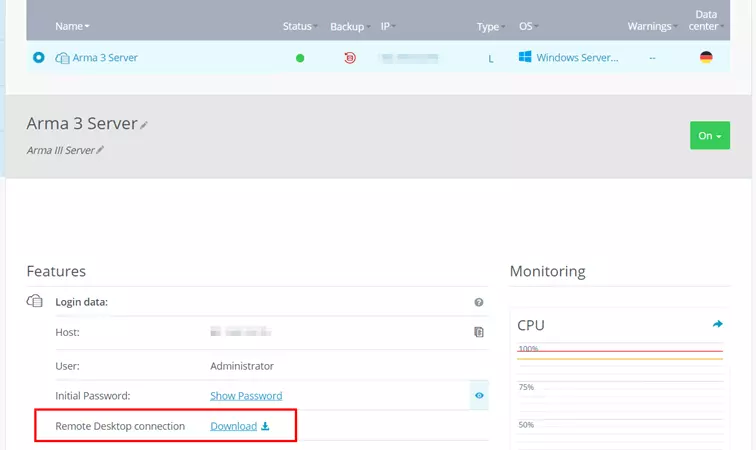Click the Windows logo icon in OS column
The image size is (756, 450).
525,57
